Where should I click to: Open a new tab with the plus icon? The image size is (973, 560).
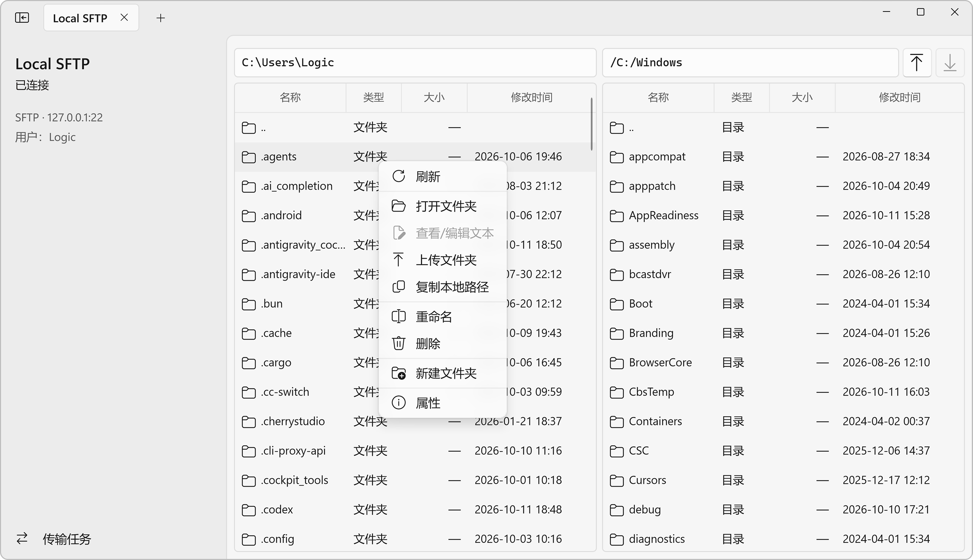pos(161,18)
